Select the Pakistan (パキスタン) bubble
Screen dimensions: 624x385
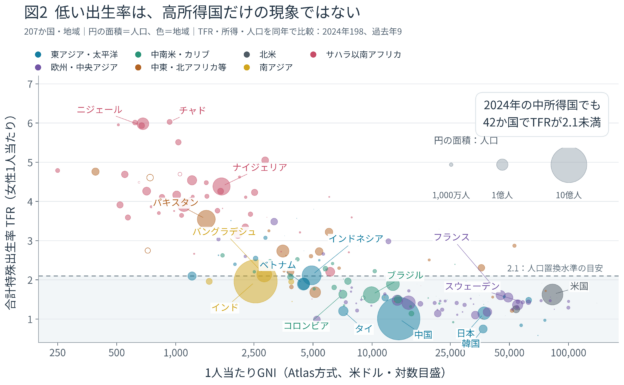[x=206, y=219]
